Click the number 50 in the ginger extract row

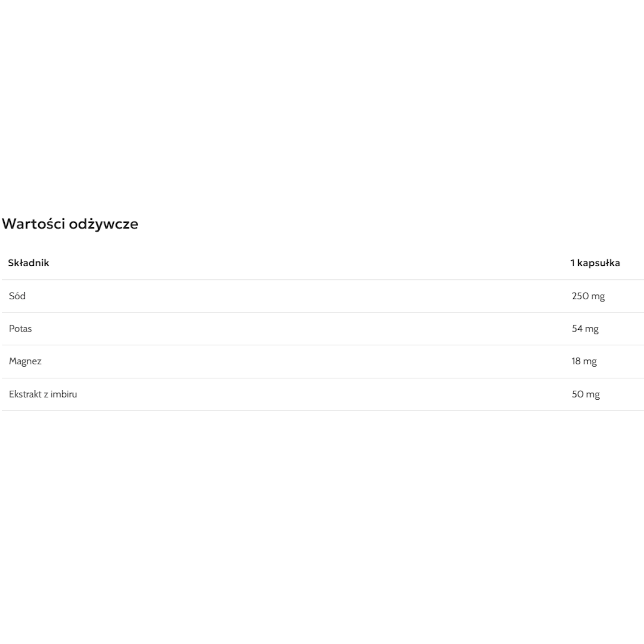577,394
